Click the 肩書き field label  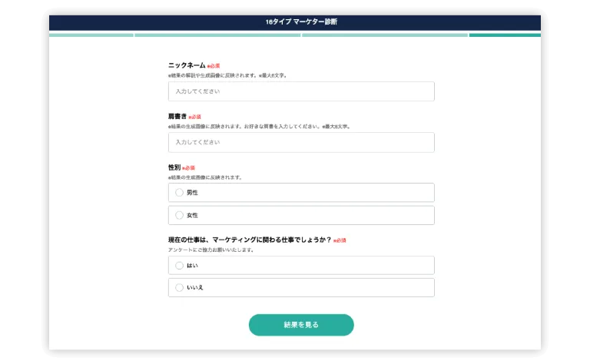[x=177, y=117]
